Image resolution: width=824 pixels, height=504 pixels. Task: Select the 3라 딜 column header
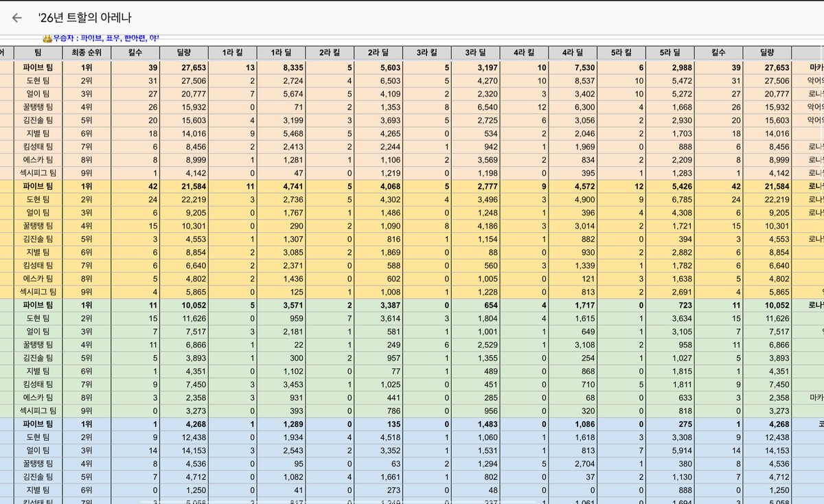tap(476, 52)
